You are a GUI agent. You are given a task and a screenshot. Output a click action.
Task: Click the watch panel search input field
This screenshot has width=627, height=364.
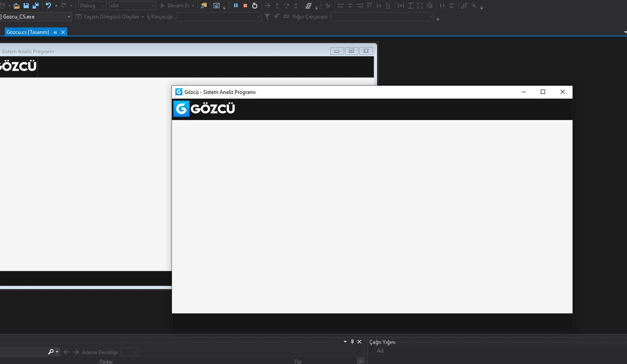coord(24,352)
